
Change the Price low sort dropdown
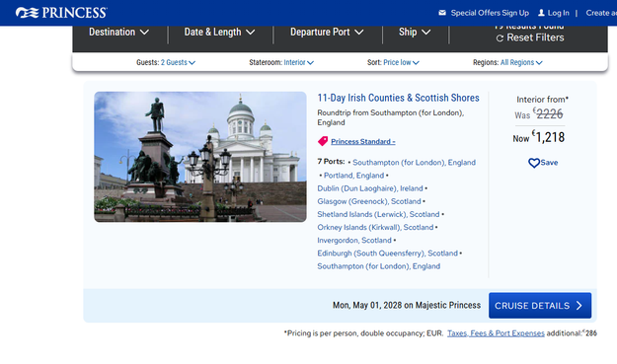click(x=402, y=62)
